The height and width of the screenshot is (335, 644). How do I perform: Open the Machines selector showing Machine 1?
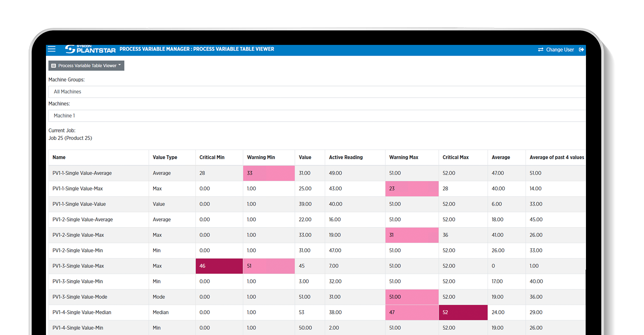(x=317, y=116)
